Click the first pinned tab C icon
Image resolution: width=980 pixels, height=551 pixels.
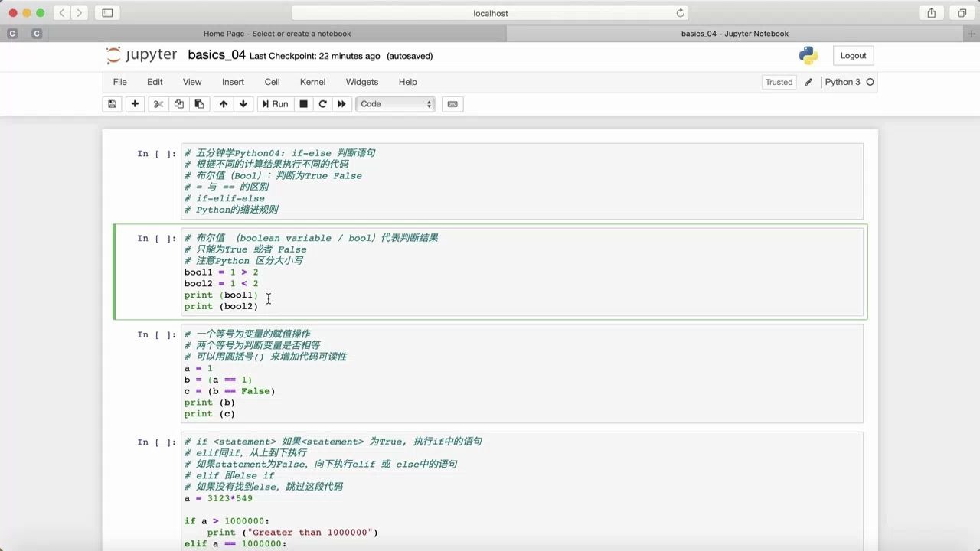click(12, 34)
